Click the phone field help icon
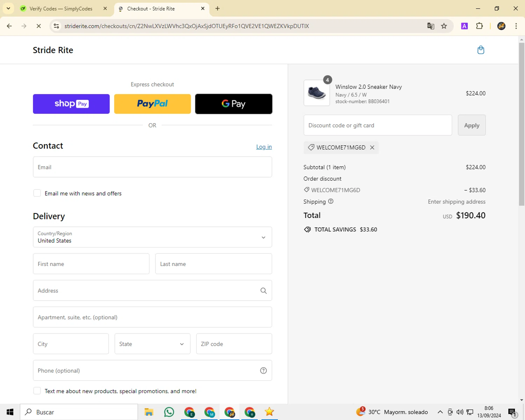This screenshot has width=525, height=420. [x=264, y=371]
